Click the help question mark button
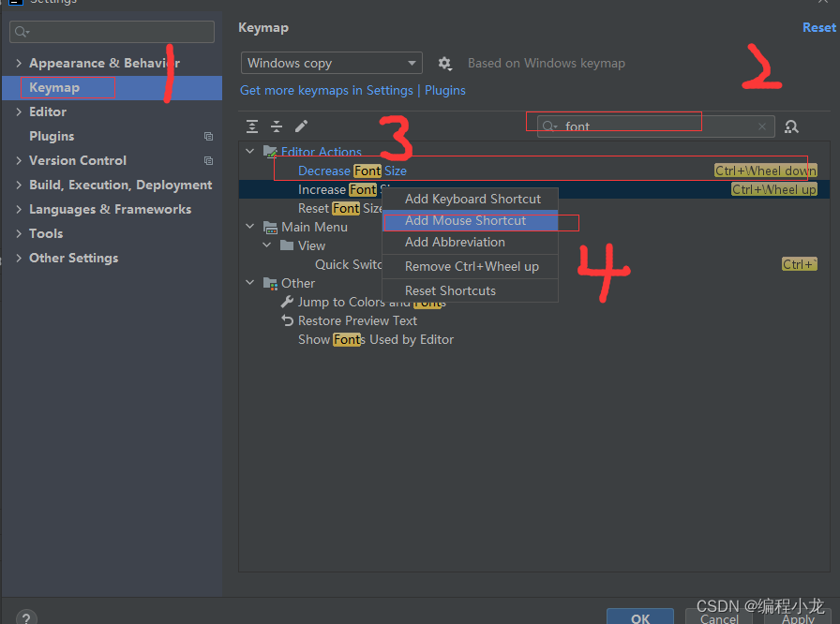The width and height of the screenshot is (840, 624). 26,618
